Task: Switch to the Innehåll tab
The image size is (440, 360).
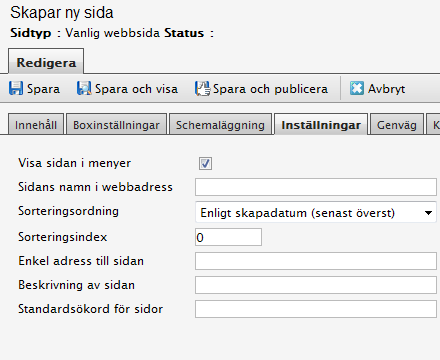Action: click(36, 124)
